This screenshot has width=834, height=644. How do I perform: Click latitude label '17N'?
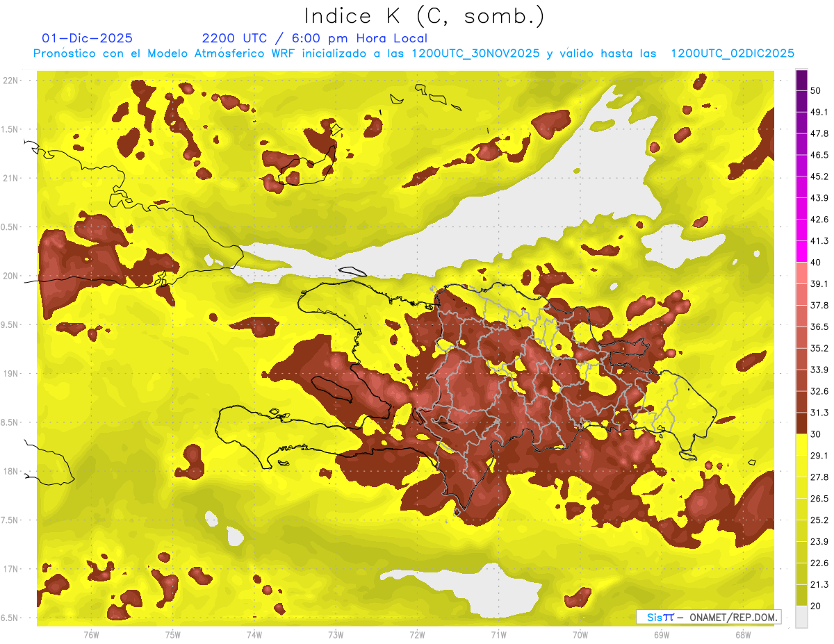tap(11, 569)
